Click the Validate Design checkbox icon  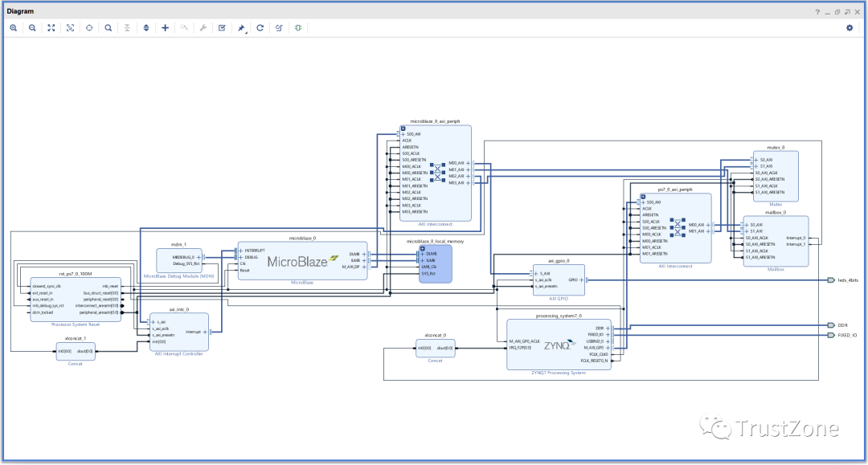coord(222,27)
